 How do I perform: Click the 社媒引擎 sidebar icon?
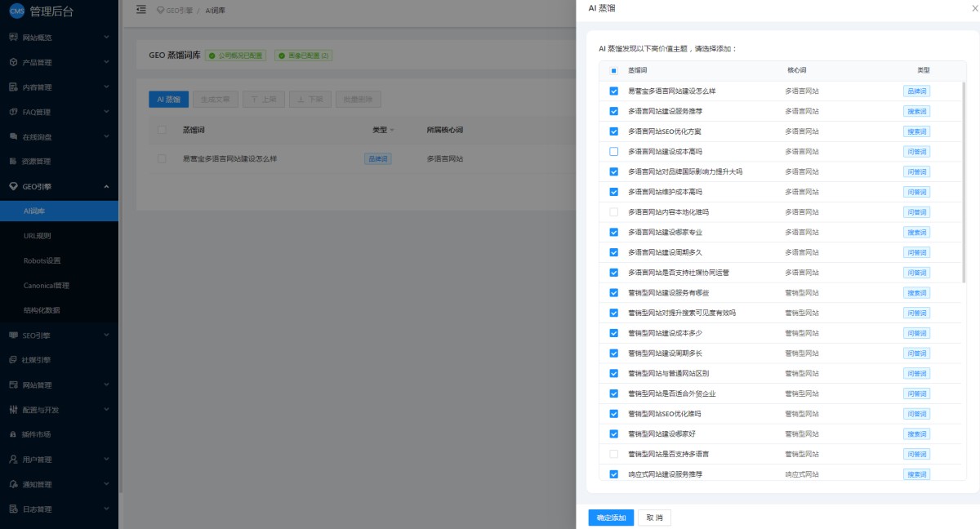point(13,359)
